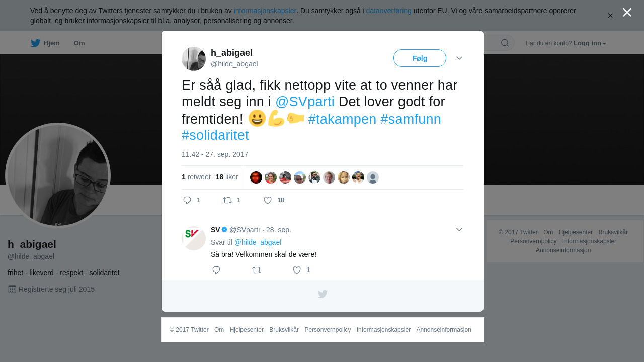644x362 pixels.
Task: Click the search magnifier icon
Action: 505,43
